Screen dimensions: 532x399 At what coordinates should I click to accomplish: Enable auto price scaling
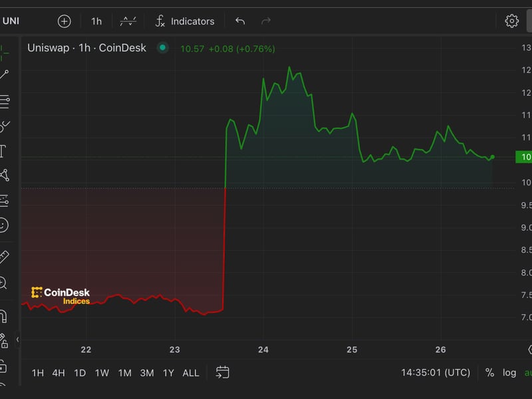(x=527, y=373)
